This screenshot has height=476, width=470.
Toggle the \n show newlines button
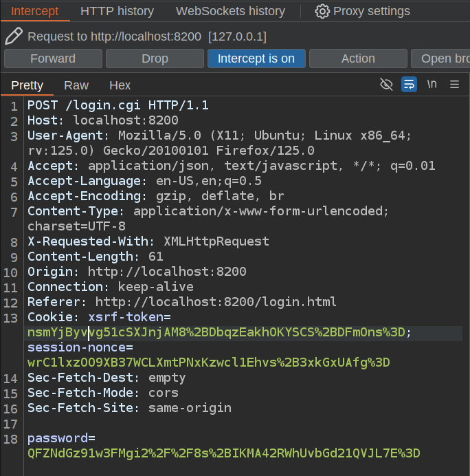432,85
